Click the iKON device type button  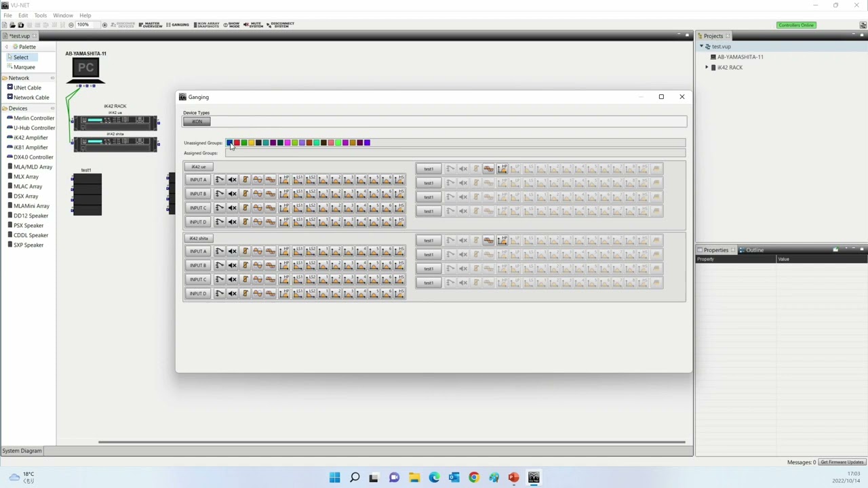click(197, 121)
